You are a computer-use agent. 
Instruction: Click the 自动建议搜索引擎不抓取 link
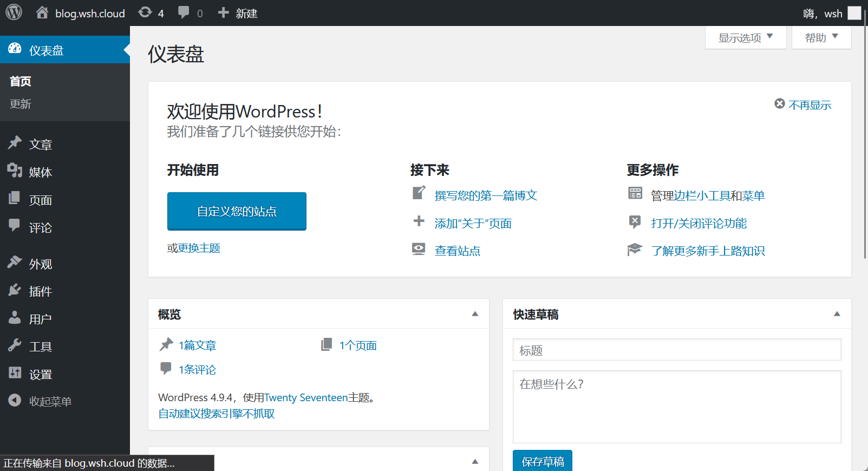(217, 414)
